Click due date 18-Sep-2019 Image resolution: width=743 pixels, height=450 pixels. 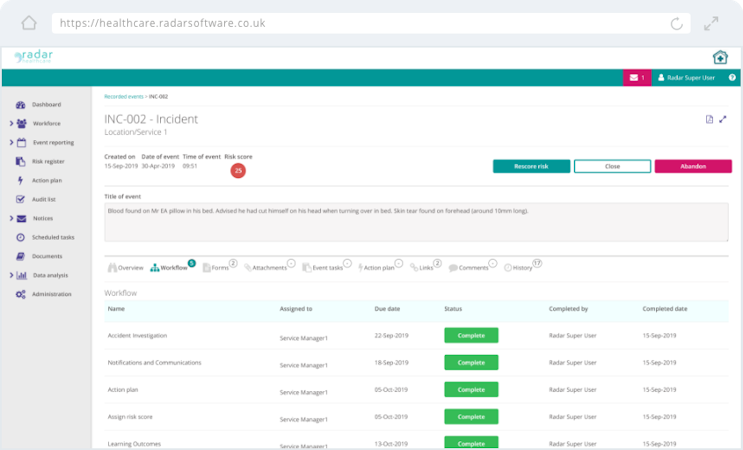click(x=391, y=362)
